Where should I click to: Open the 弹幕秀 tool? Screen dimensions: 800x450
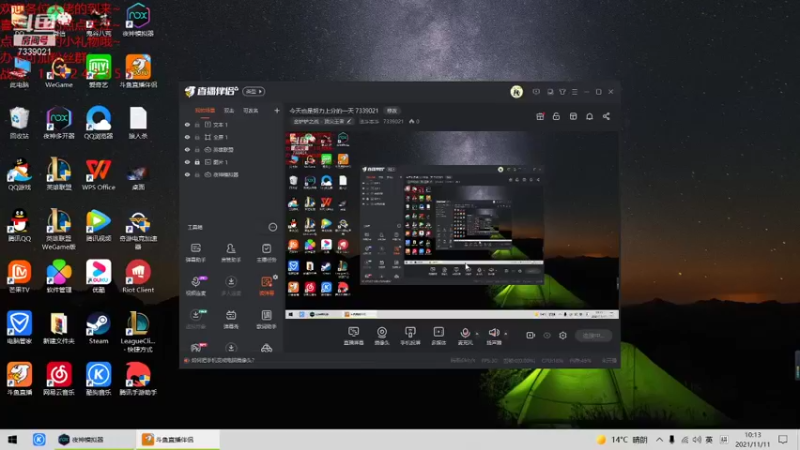[x=231, y=319]
